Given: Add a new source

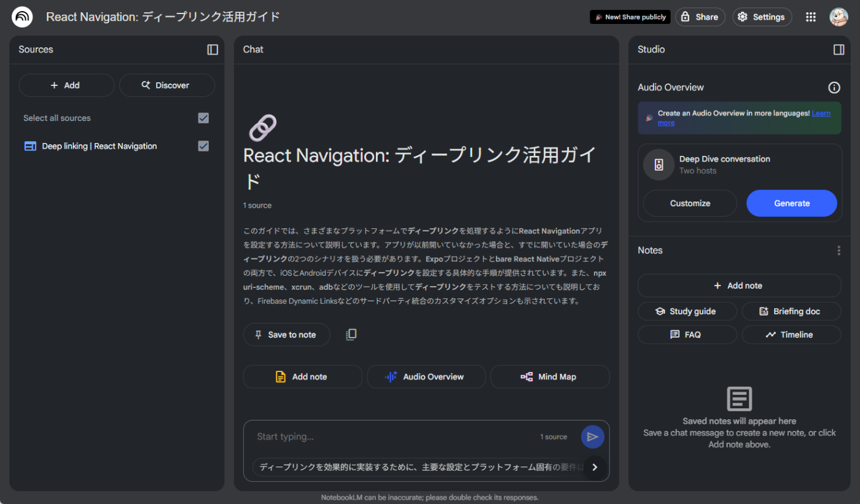Looking at the screenshot, I should (66, 85).
